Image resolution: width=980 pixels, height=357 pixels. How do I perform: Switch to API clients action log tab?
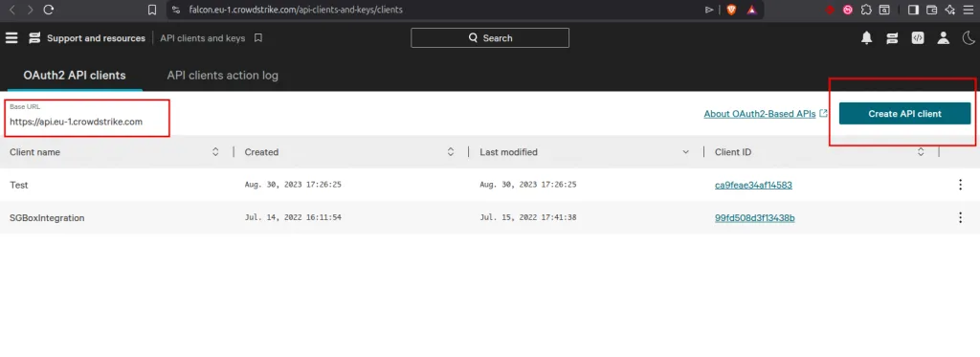[x=222, y=75]
